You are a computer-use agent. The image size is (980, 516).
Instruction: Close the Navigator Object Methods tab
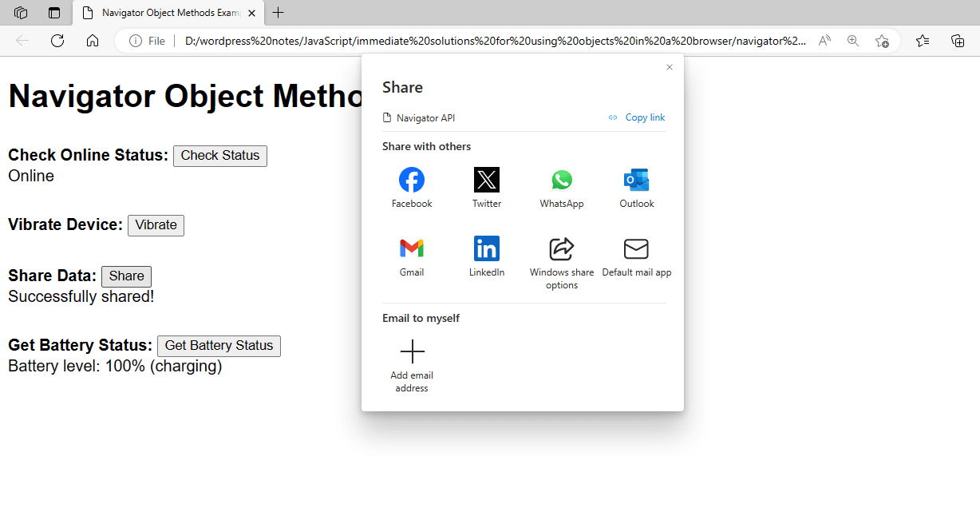[252, 13]
